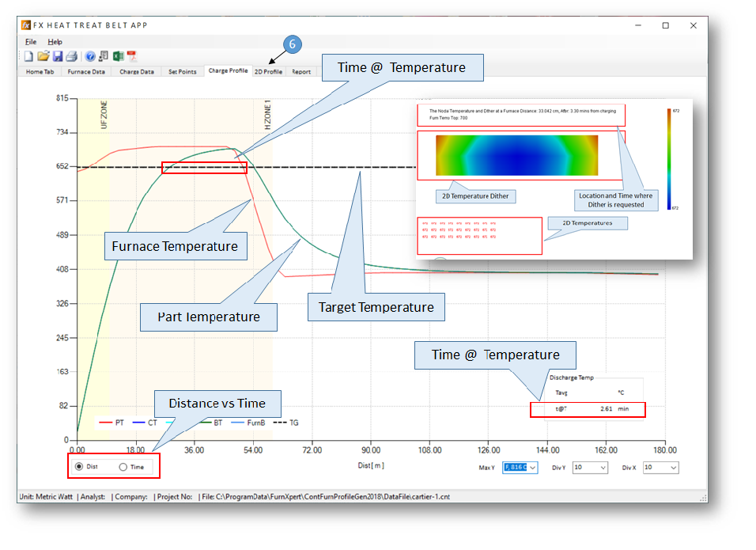Switch to the 2D Profile tab
756x550 pixels.
pos(269,72)
